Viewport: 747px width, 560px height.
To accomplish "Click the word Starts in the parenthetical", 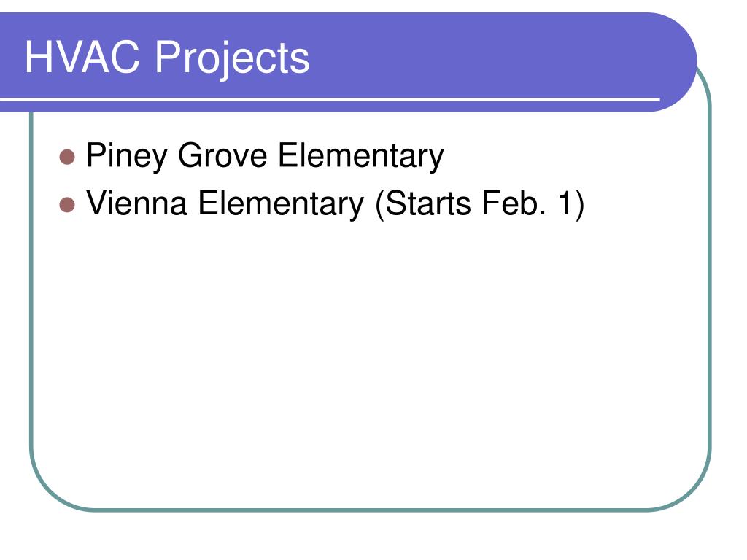I will 428,203.
